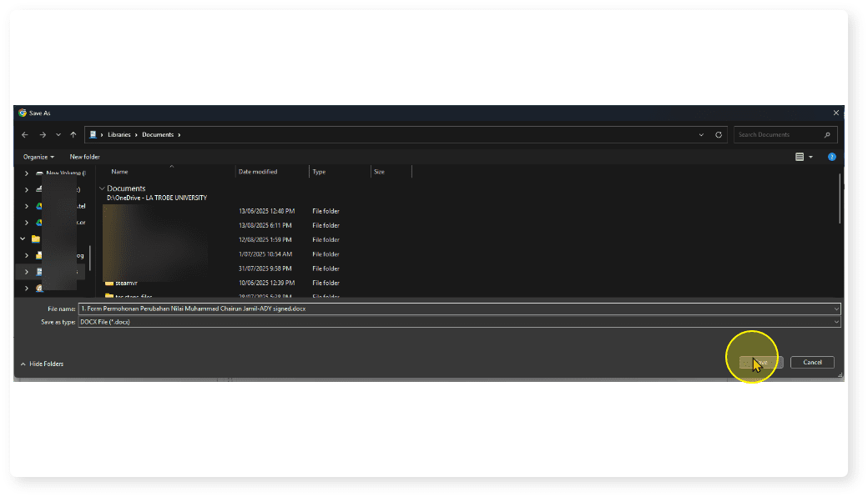Click the Save button

tap(761, 363)
